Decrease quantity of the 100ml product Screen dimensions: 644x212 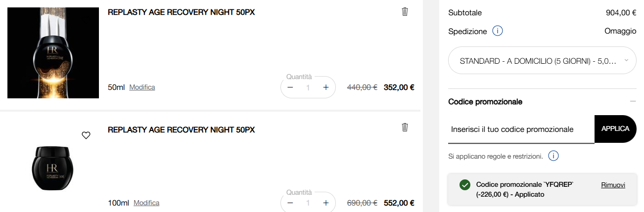point(290,203)
